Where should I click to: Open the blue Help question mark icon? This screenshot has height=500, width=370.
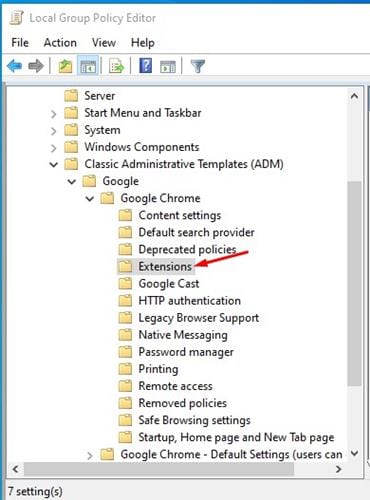point(146,65)
